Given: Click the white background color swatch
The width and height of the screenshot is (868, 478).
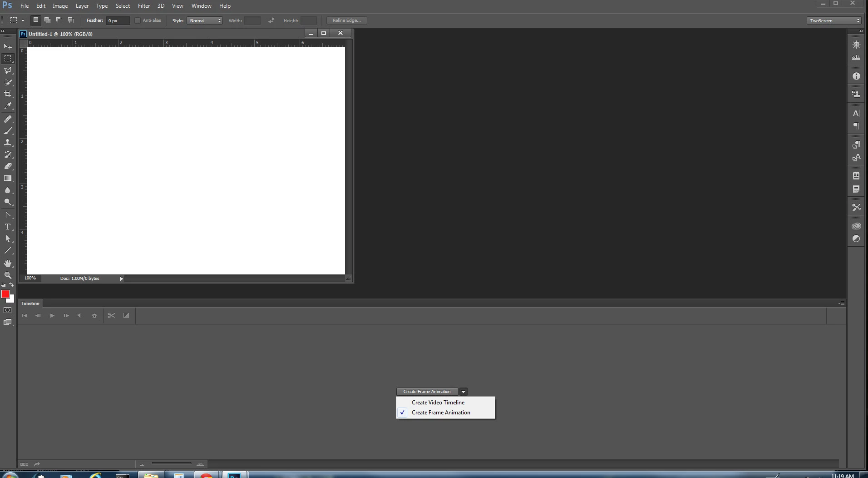Looking at the screenshot, I should pos(11,300).
